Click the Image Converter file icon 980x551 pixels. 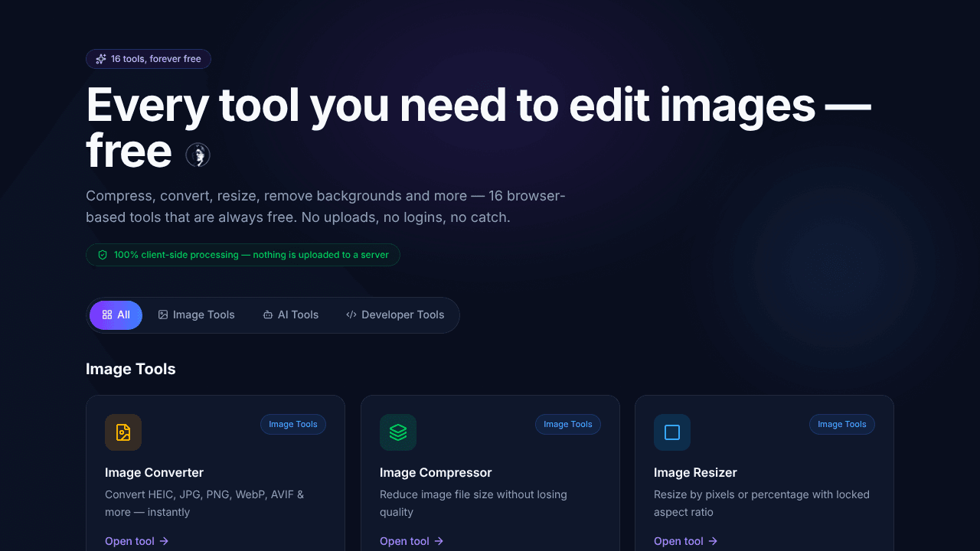pyautogui.click(x=123, y=432)
